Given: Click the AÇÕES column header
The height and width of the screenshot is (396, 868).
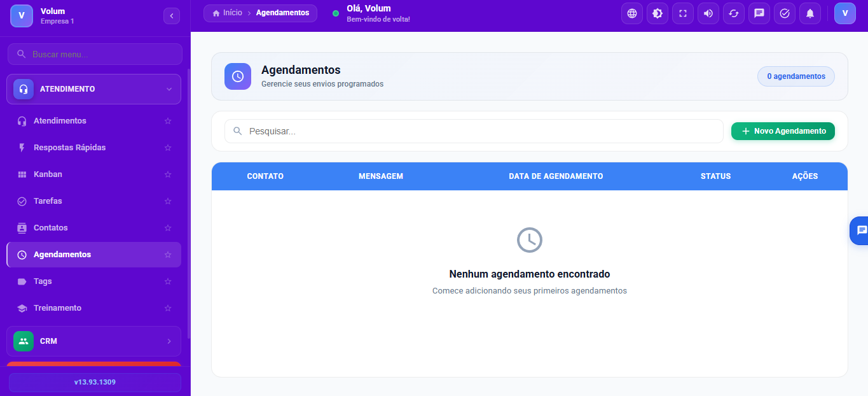Looking at the screenshot, I should pos(805,176).
